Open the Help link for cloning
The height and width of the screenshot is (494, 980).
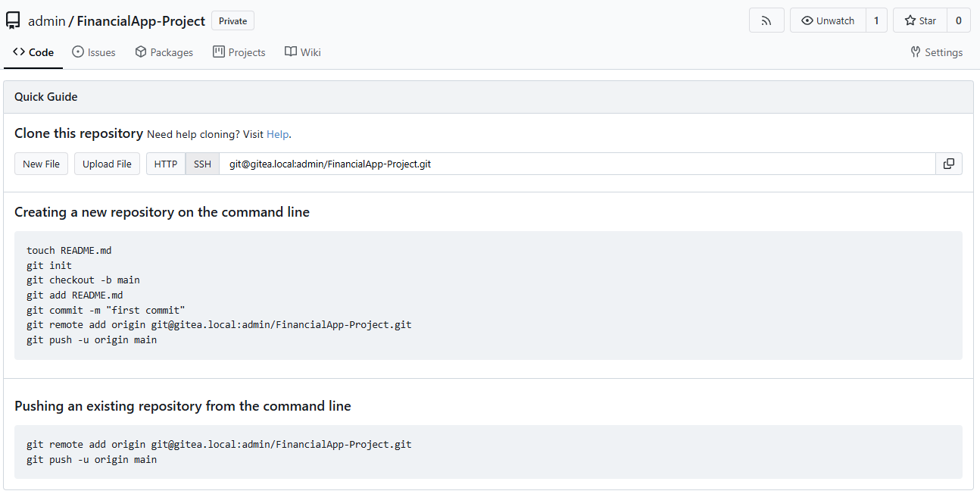tap(277, 134)
